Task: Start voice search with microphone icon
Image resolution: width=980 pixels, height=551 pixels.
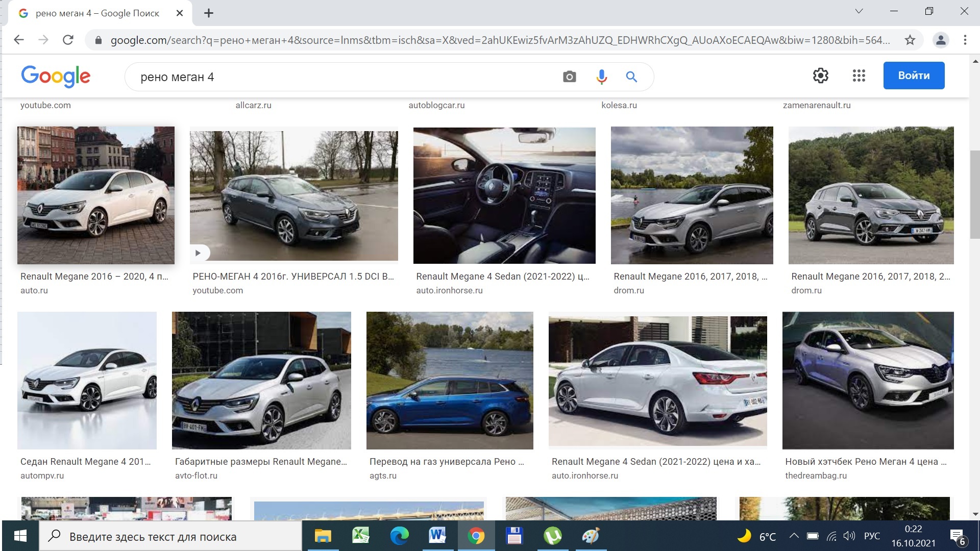Action: pyautogui.click(x=601, y=77)
